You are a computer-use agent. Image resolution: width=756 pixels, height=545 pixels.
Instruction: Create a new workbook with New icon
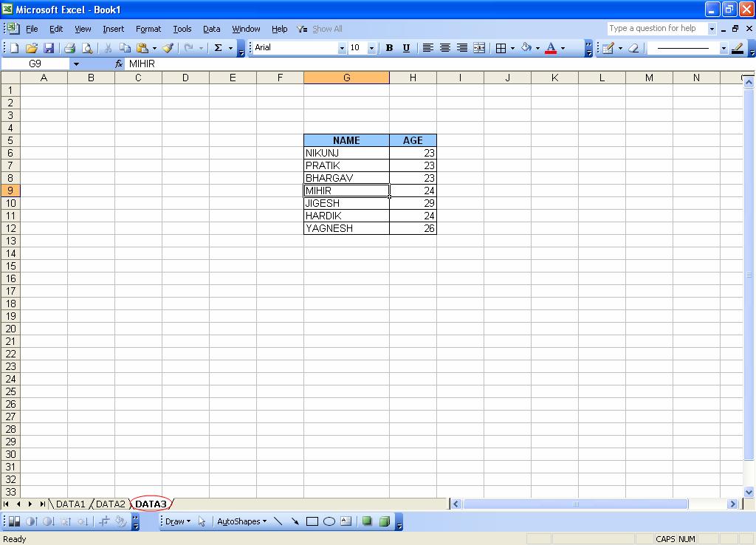[15, 48]
